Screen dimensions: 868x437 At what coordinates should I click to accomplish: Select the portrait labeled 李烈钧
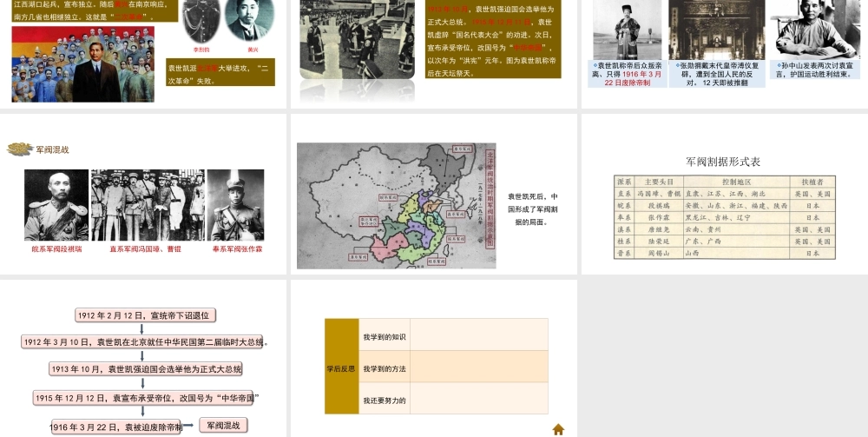tap(201, 21)
